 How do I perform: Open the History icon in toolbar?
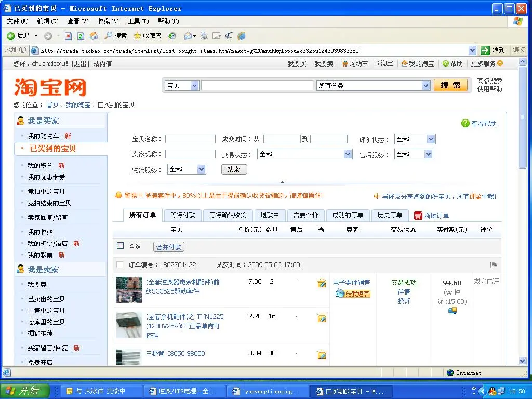click(172, 36)
